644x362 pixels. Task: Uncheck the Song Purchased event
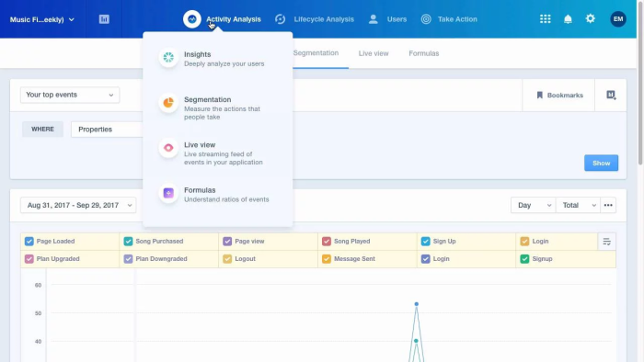pos(128,241)
